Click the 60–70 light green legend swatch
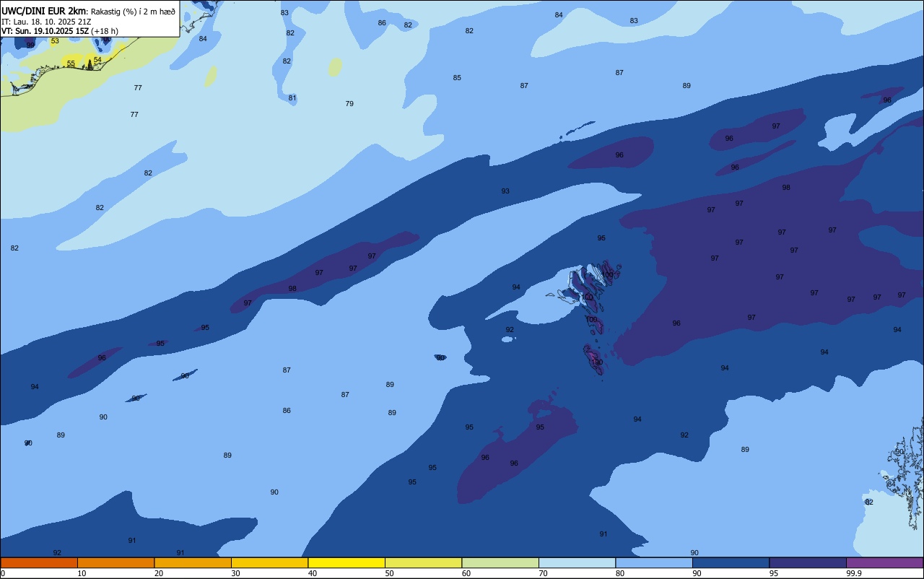 click(500, 562)
